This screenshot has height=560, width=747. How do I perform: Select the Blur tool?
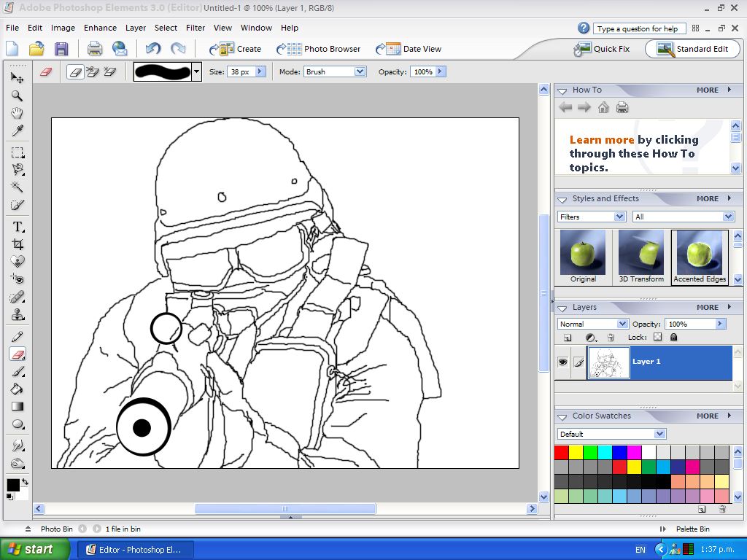pos(18,446)
